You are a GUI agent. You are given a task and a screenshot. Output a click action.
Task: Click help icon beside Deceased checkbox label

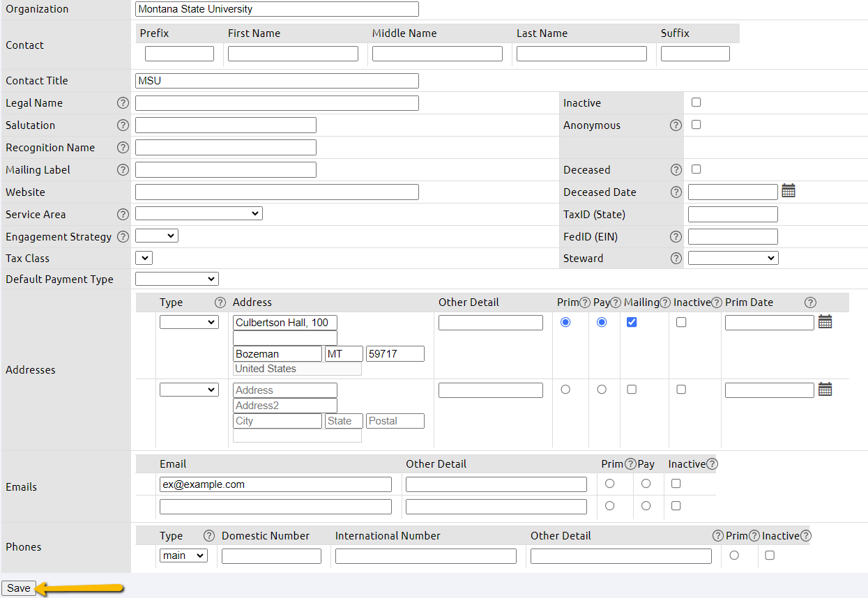tap(676, 170)
